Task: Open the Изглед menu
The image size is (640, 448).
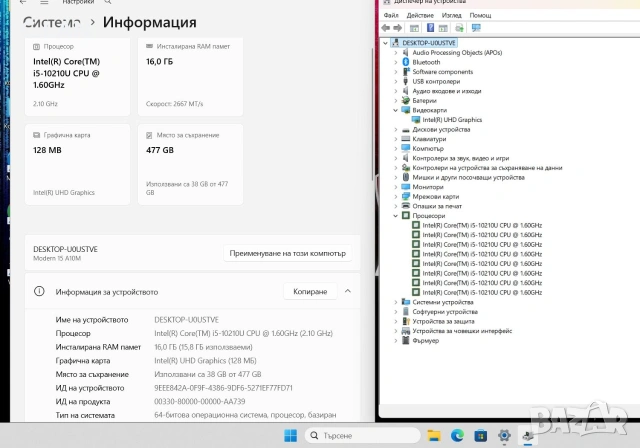Action: pyautogui.click(x=451, y=16)
